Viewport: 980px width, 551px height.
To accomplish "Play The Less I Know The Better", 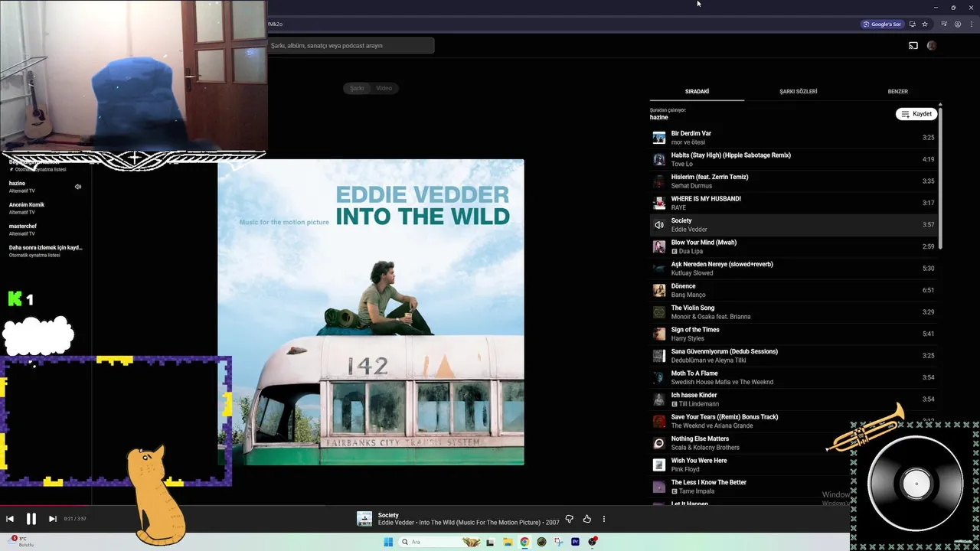I will (x=792, y=487).
